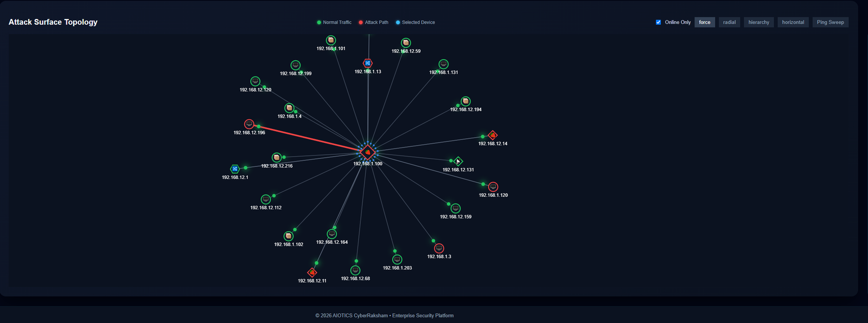This screenshot has width=868, height=323.
Task: Click the device node 192.168.1.102
Action: [289, 236]
